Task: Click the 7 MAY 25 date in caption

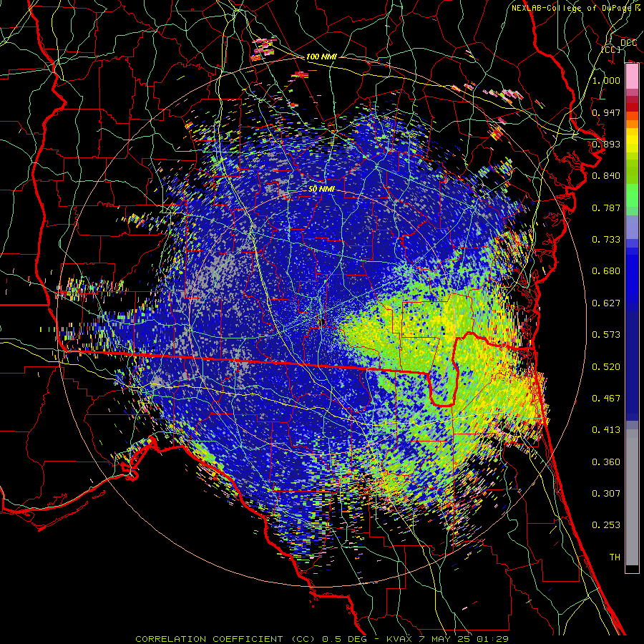Action: 445,639
